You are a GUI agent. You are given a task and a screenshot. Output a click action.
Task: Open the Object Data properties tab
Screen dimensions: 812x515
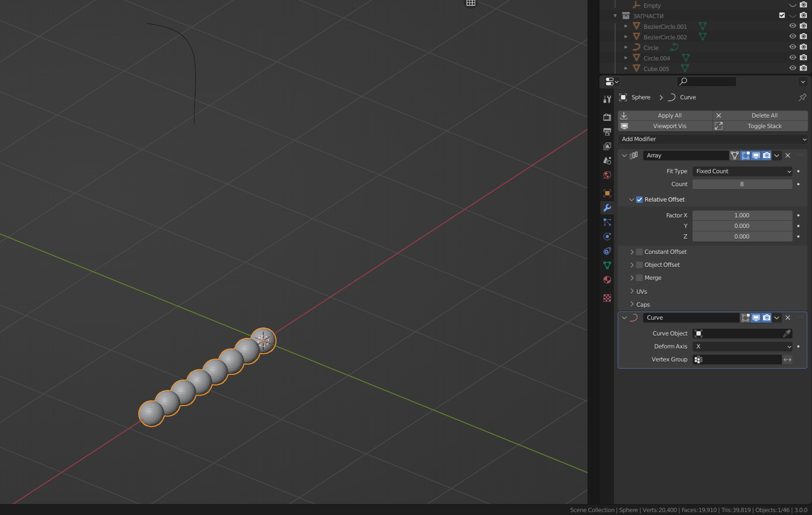pyautogui.click(x=607, y=265)
